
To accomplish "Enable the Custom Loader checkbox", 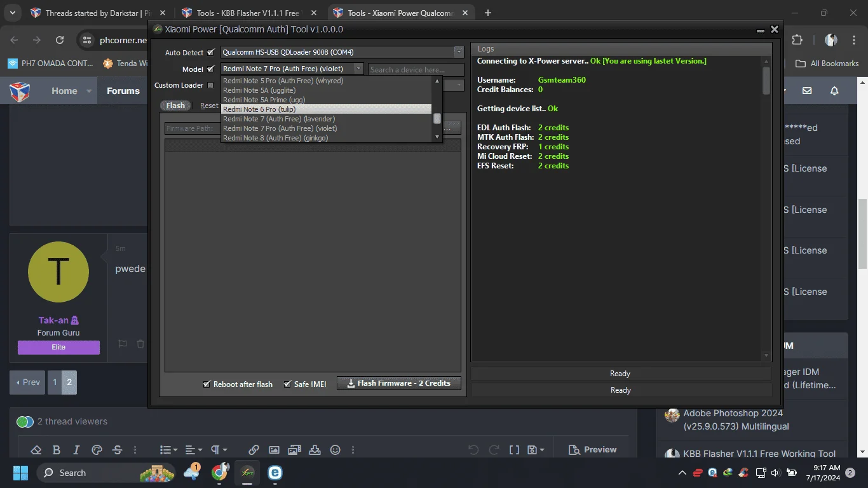I will (x=210, y=85).
